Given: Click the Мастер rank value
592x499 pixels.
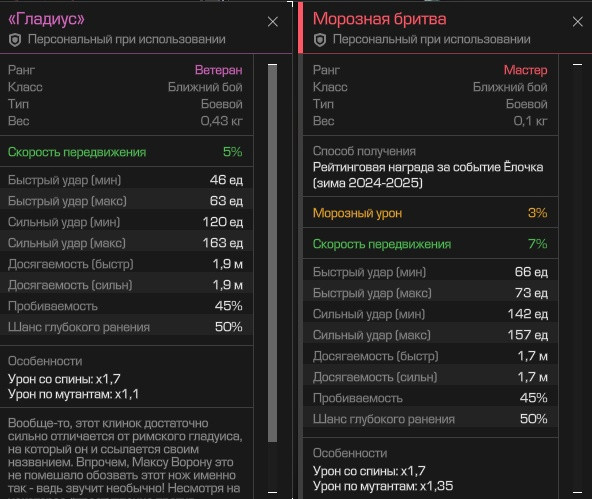Looking at the screenshot, I should [x=525, y=70].
